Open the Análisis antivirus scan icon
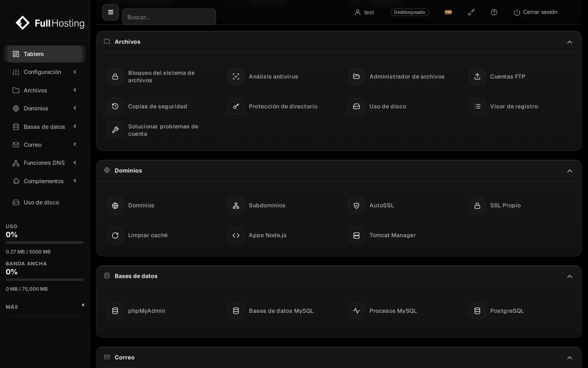 (236, 77)
